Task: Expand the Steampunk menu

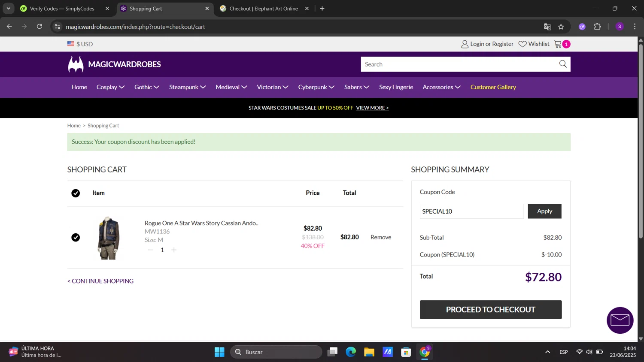Action: click(187, 87)
